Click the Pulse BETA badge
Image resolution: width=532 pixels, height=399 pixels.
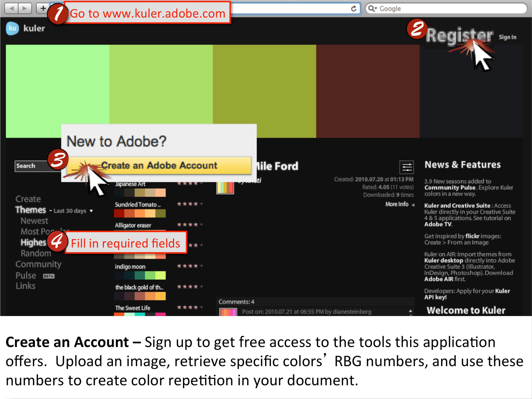(x=49, y=276)
